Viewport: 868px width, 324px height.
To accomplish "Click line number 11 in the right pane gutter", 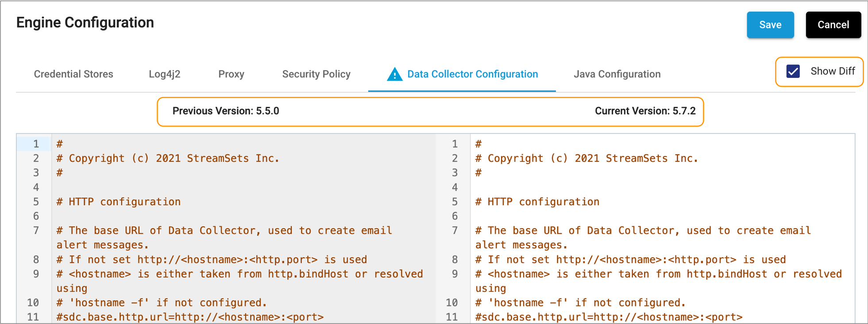I will pos(451,317).
